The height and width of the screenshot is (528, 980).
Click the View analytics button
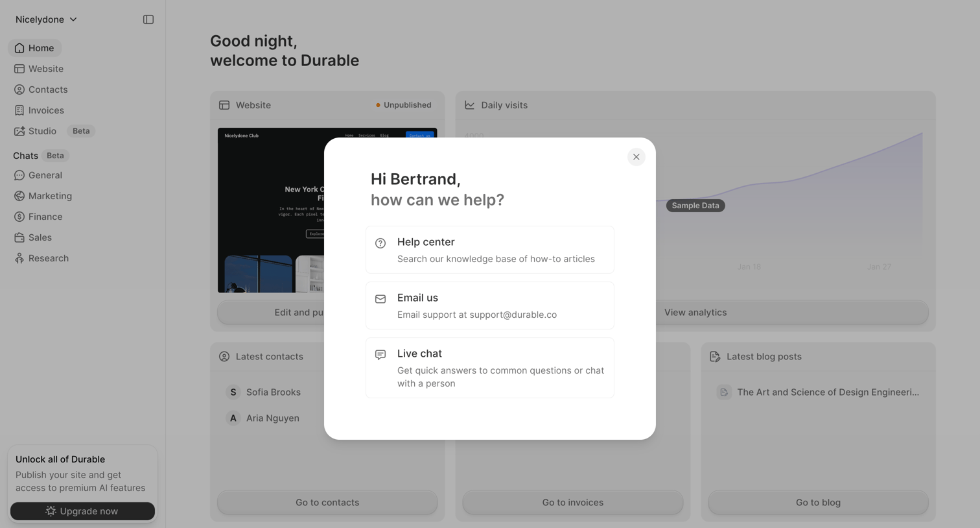695,312
